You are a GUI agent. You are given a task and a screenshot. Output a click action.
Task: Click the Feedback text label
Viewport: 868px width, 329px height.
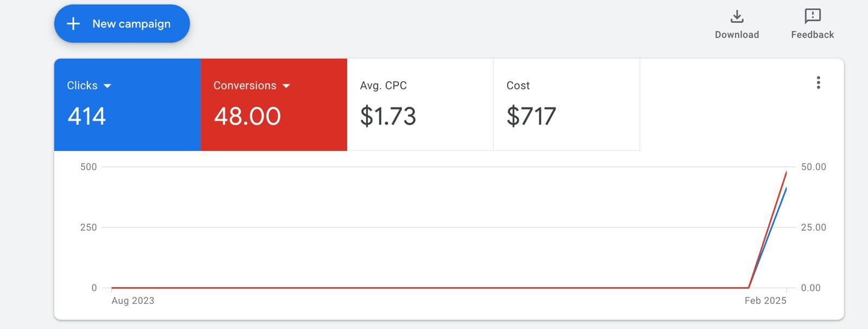coord(812,35)
